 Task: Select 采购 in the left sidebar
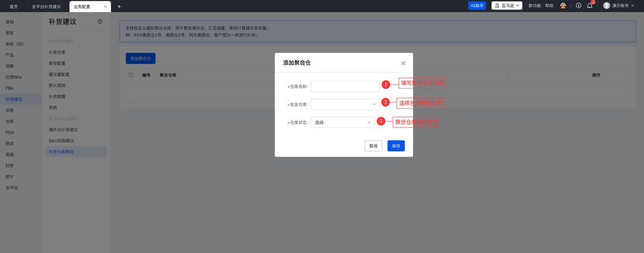point(10,110)
